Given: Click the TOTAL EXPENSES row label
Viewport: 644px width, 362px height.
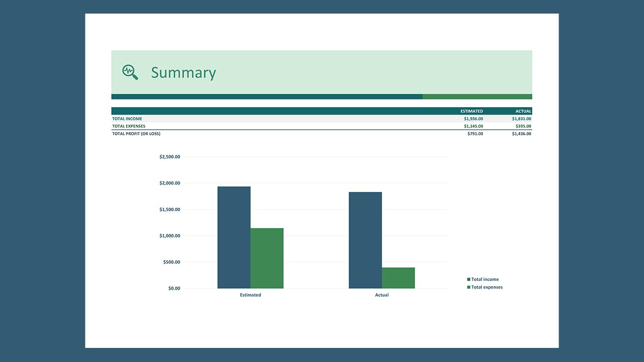Looking at the screenshot, I should 129,126.
